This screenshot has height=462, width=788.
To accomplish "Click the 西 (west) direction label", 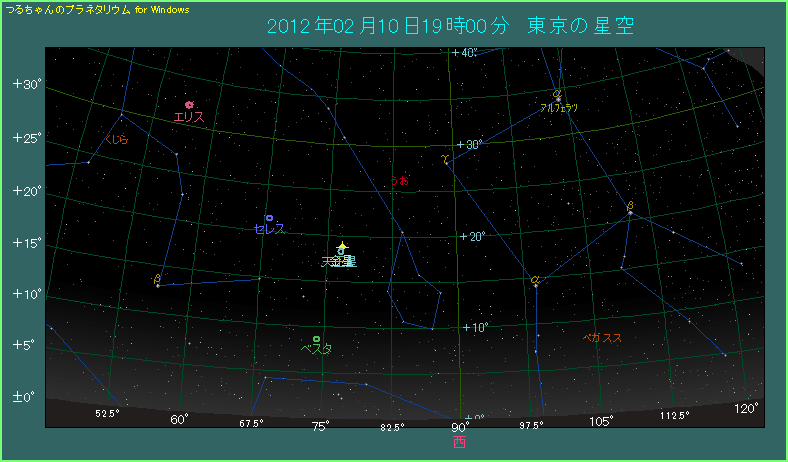I will point(459,441).
